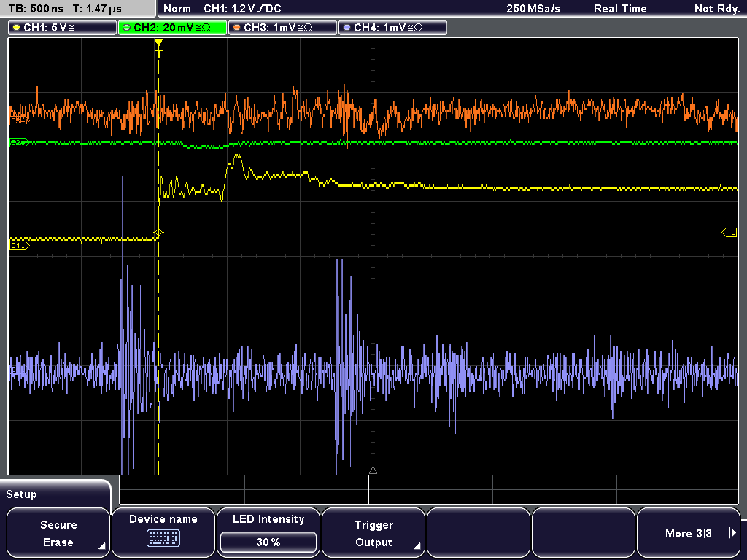Click the C1 ground reference marker on left
747x560 pixels.
pos(19,245)
